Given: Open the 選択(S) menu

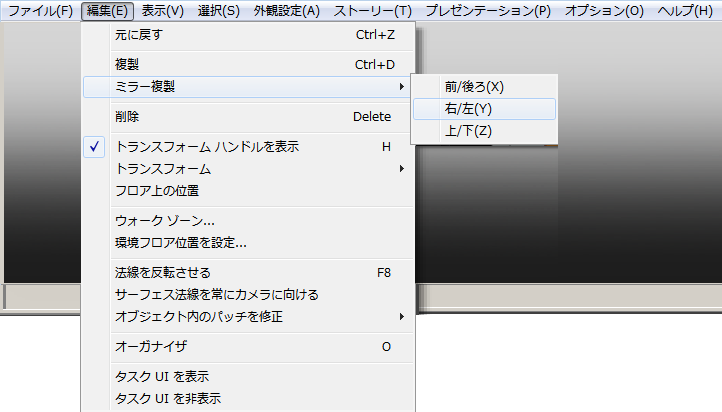Looking at the screenshot, I should coord(219,11).
